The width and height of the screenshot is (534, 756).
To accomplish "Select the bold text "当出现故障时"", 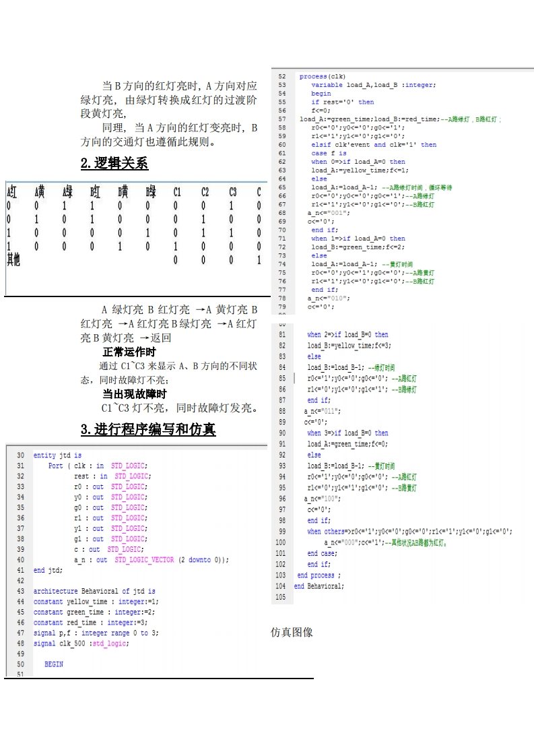I will 135,394.
